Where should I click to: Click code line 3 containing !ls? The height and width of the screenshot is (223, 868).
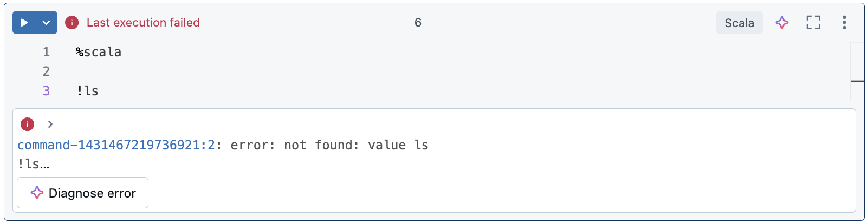tap(87, 91)
